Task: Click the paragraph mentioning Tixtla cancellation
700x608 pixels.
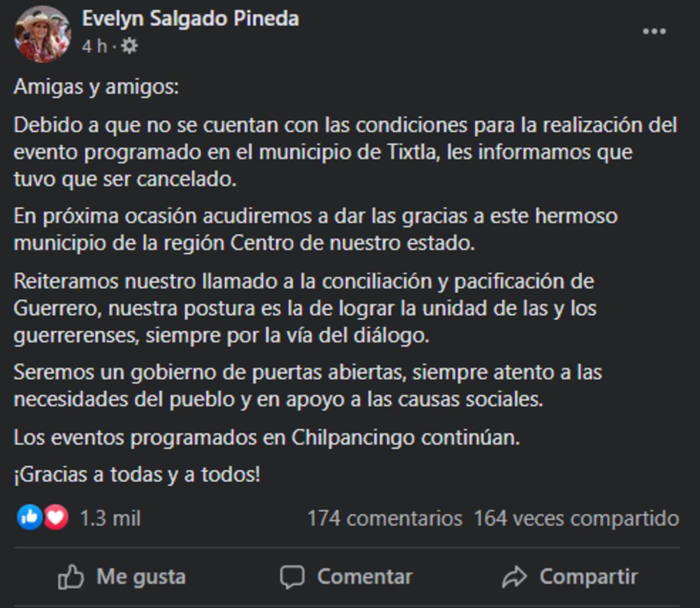Action: coord(345,152)
